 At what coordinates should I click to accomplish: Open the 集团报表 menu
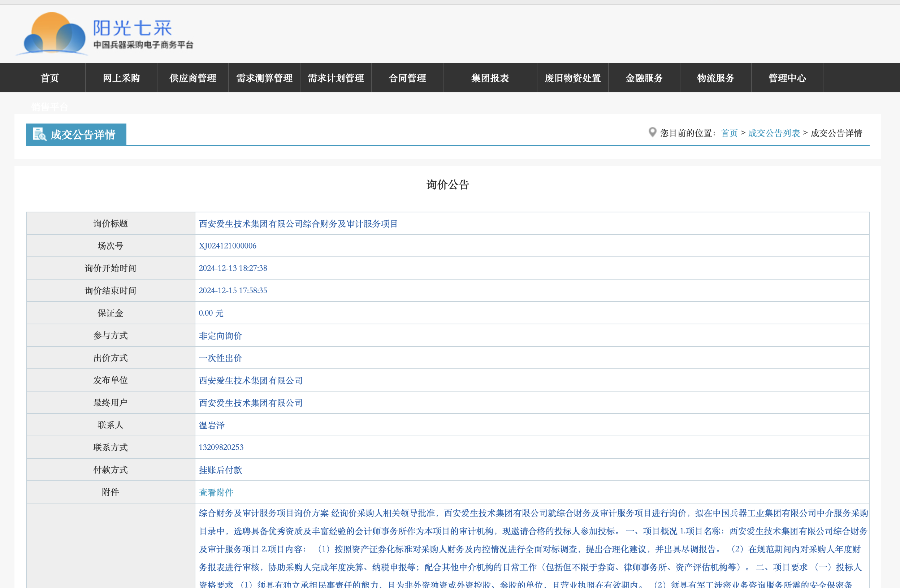(490, 78)
